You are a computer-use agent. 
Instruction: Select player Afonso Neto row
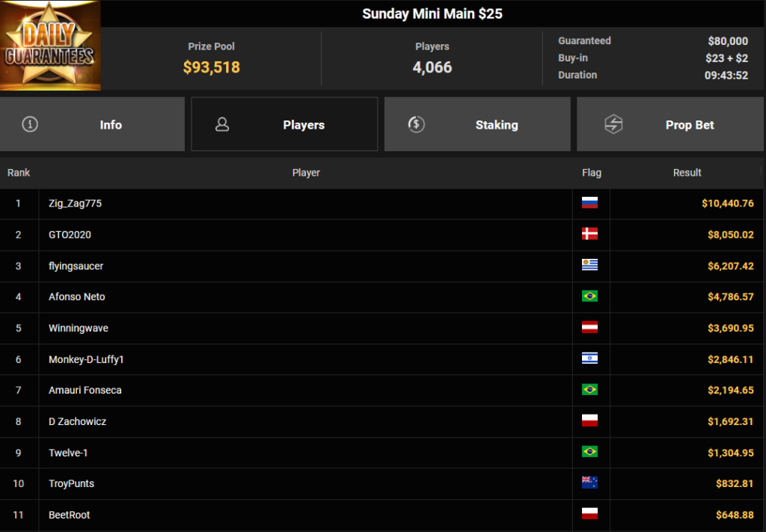coord(381,296)
